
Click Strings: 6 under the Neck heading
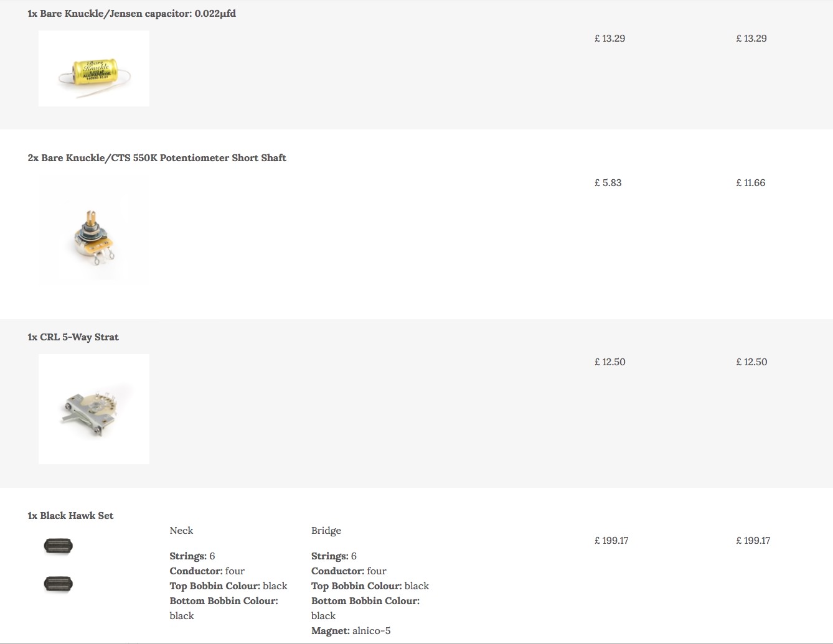(x=192, y=556)
